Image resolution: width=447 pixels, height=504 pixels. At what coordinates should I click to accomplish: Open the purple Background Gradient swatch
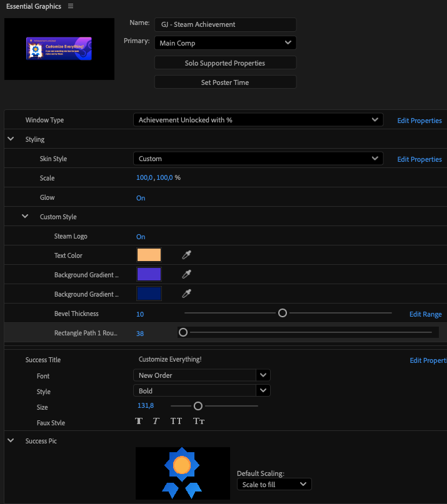pos(149,274)
